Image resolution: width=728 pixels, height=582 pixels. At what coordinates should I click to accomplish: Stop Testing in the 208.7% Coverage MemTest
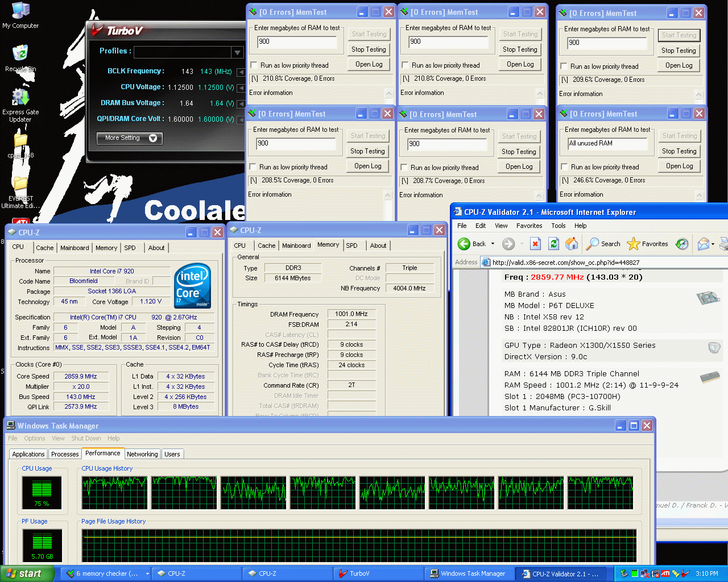(519, 152)
